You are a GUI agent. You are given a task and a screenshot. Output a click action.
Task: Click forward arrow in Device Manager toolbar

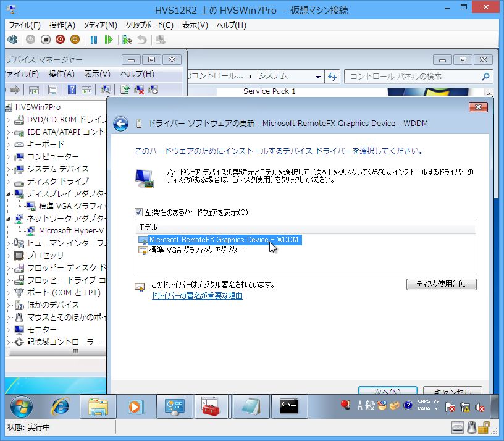[15, 90]
